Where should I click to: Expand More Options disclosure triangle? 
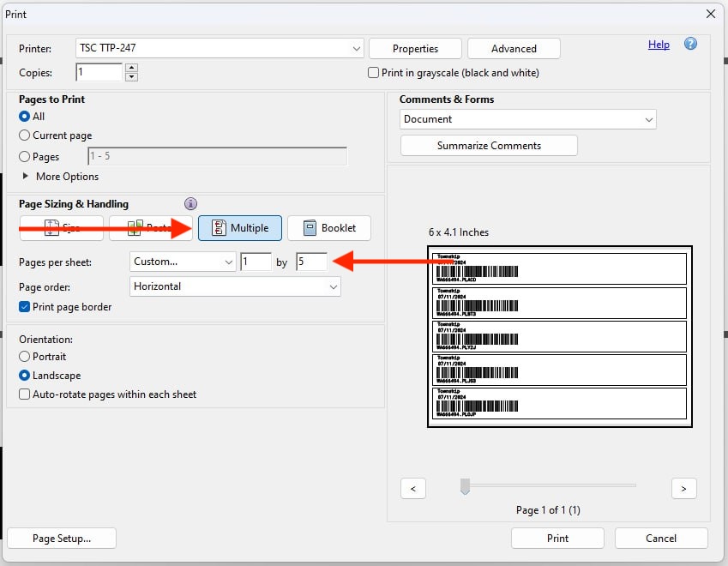(x=26, y=176)
